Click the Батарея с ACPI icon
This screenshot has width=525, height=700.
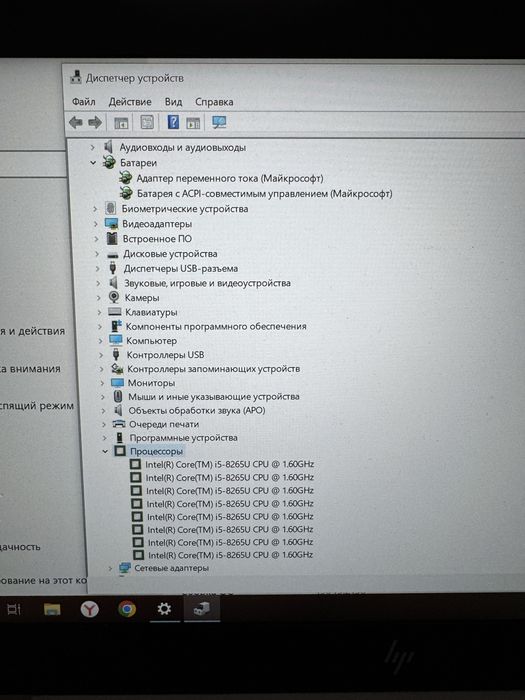[126, 193]
